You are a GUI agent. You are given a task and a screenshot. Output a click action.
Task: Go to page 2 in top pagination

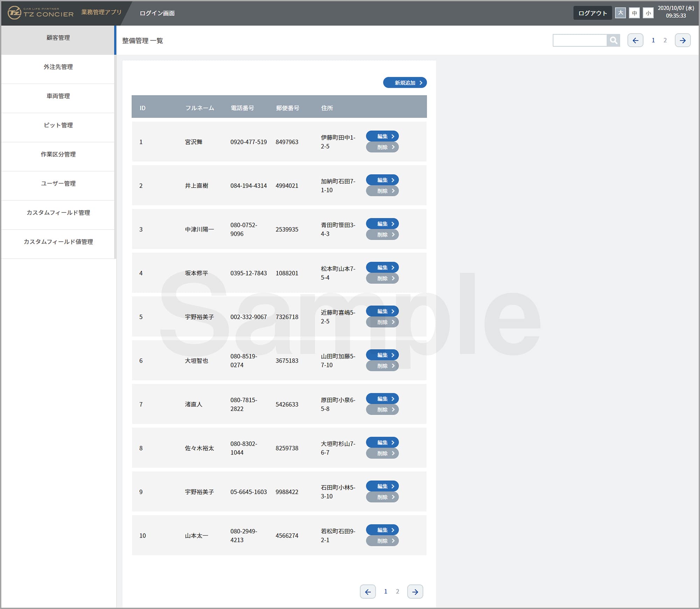tap(665, 40)
